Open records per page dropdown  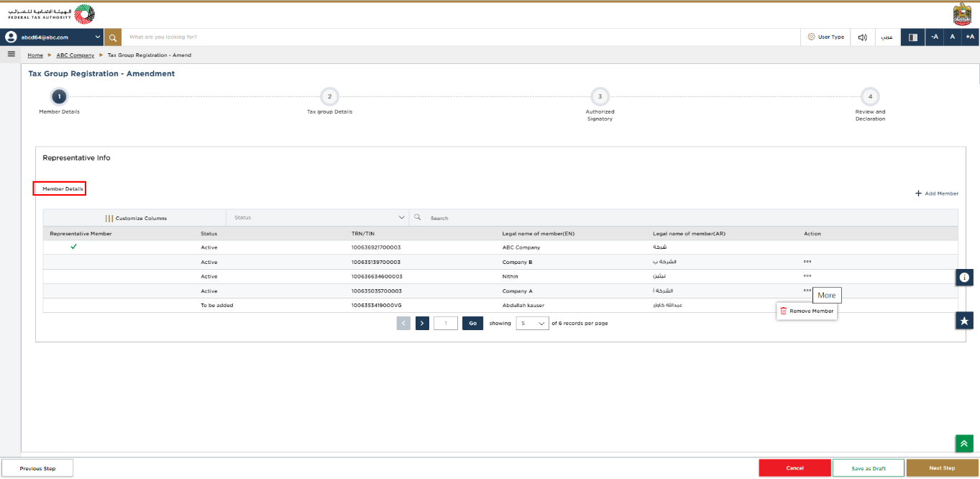(x=532, y=324)
